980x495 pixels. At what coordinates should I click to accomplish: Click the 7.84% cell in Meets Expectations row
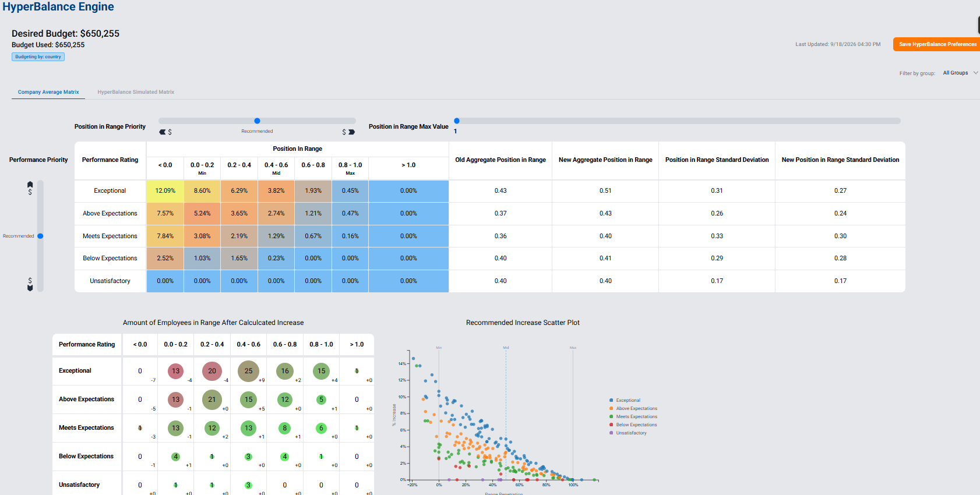pos(165,236)
